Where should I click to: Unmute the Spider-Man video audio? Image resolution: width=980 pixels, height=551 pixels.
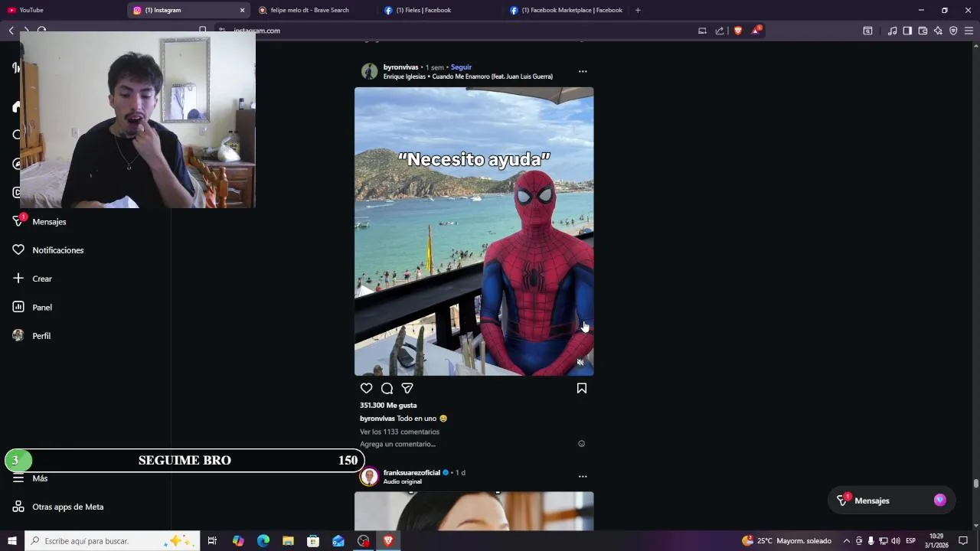coord(580,362)
